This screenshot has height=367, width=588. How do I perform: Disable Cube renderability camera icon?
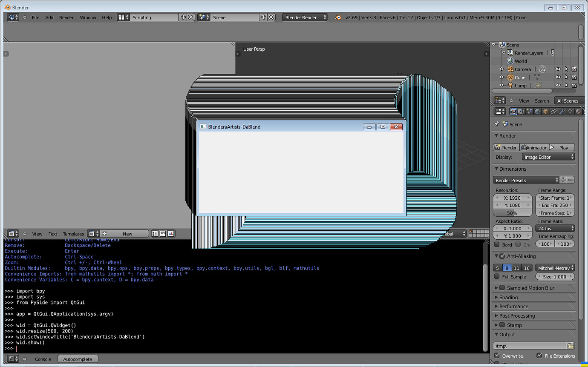point(574,77)
